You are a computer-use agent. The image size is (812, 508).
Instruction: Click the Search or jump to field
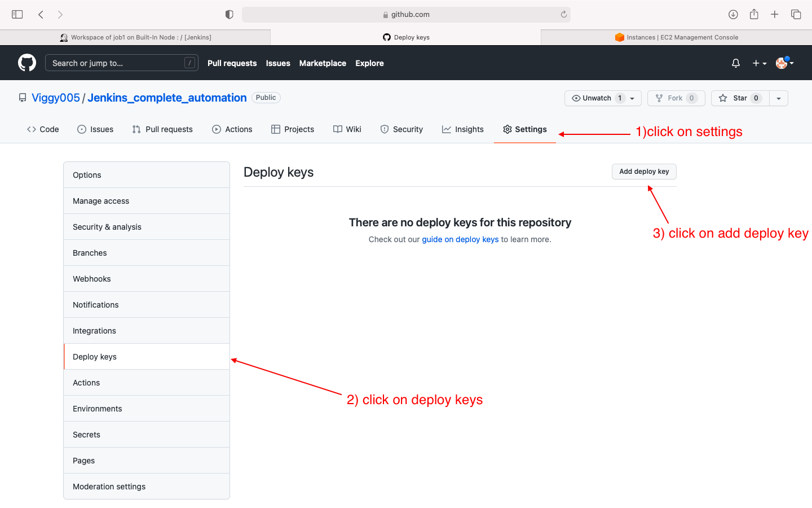[x=122, y=63]
